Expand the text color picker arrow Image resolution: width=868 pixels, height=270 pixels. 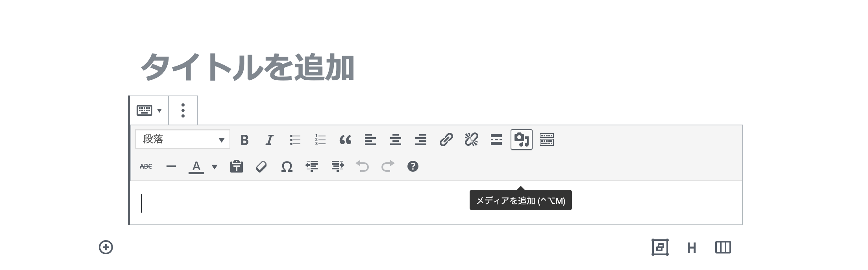coord(215,166)
